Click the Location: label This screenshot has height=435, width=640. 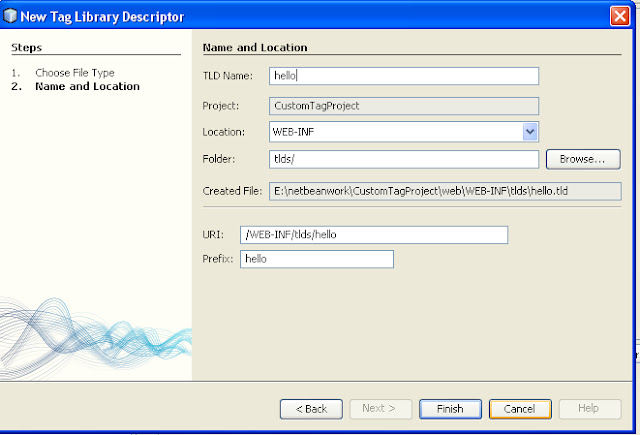point(224,132)
